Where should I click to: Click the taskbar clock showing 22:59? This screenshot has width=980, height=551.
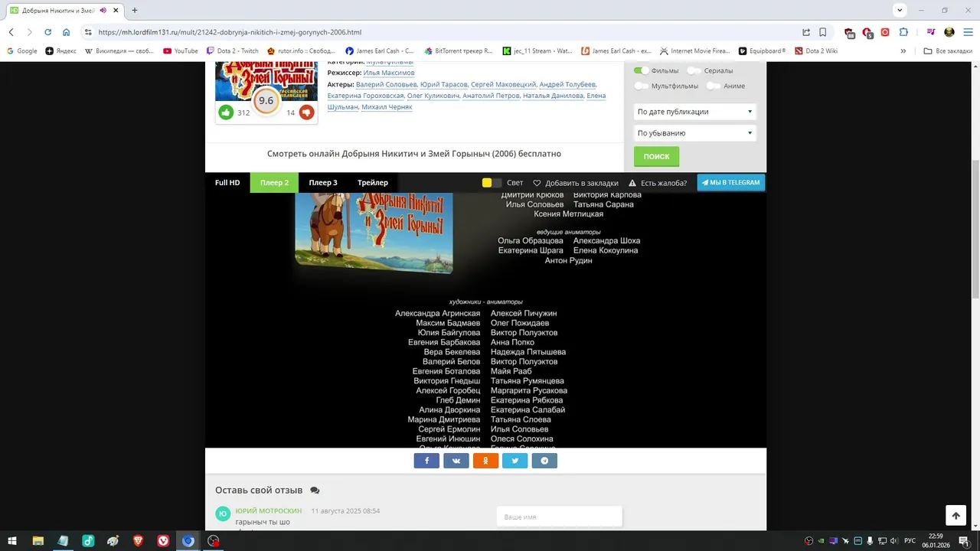[936, 541]
